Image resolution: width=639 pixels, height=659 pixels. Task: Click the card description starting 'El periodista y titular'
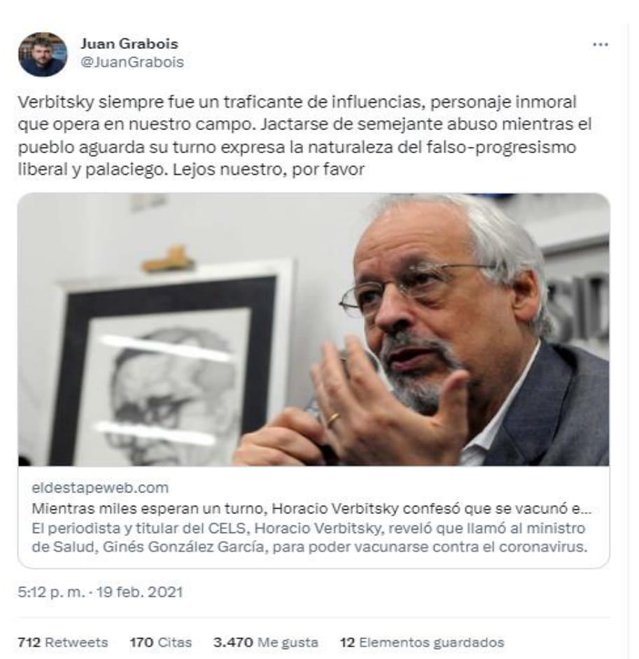pyautogui.click(x=309, y=538)
